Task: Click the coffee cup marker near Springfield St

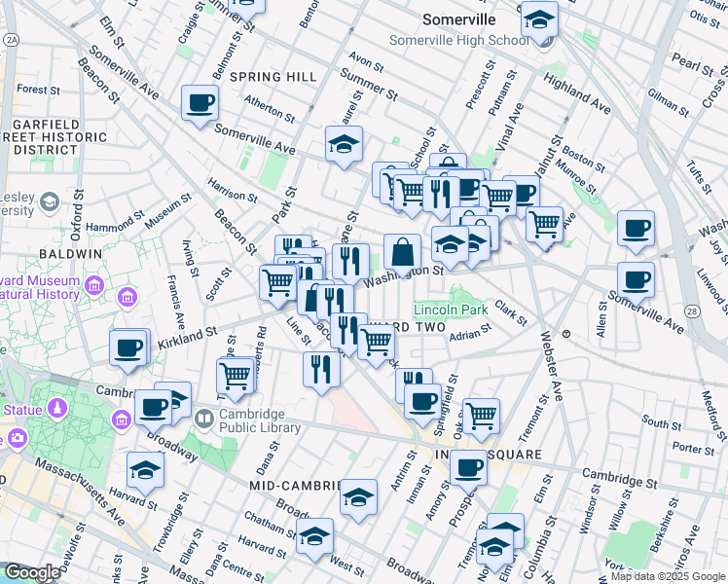Action: pos(422,403)
